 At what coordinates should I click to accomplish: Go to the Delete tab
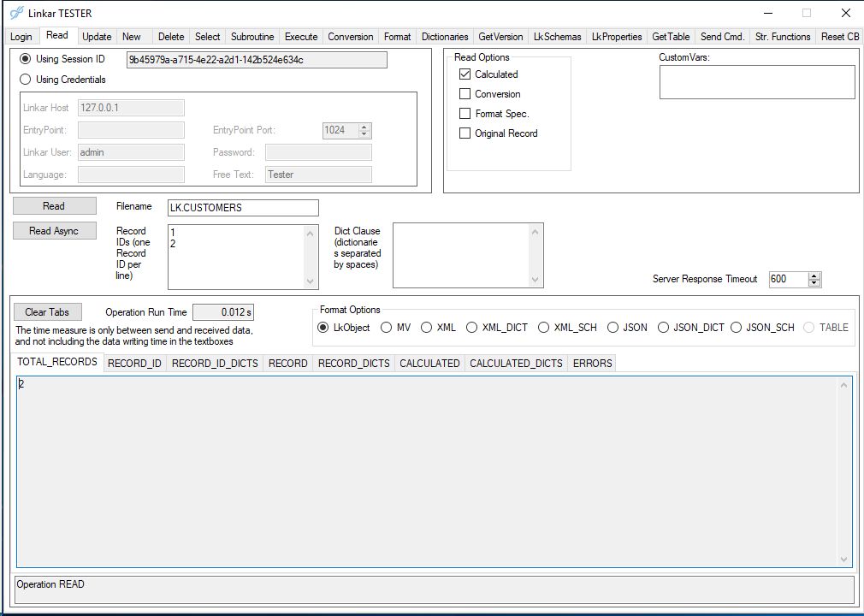click(171, 37)
